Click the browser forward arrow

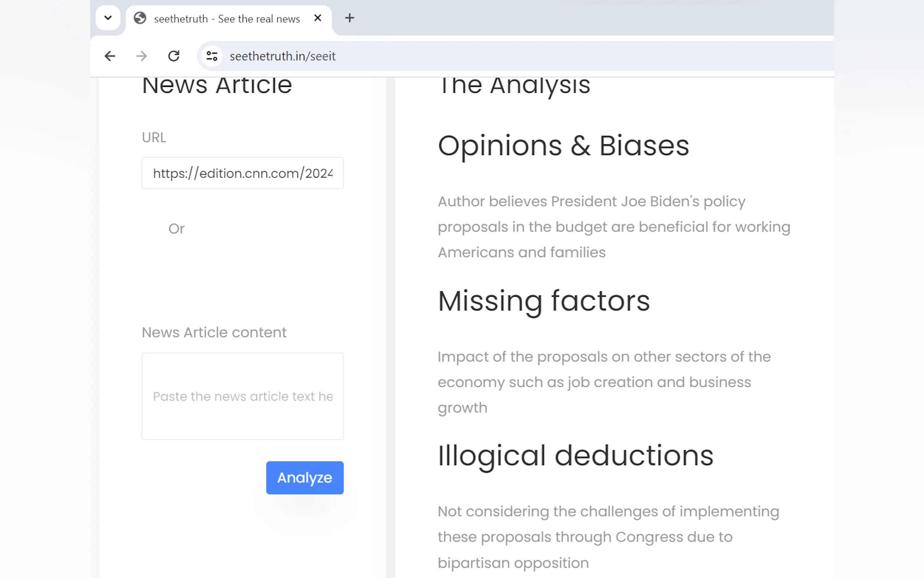[142, 56]
